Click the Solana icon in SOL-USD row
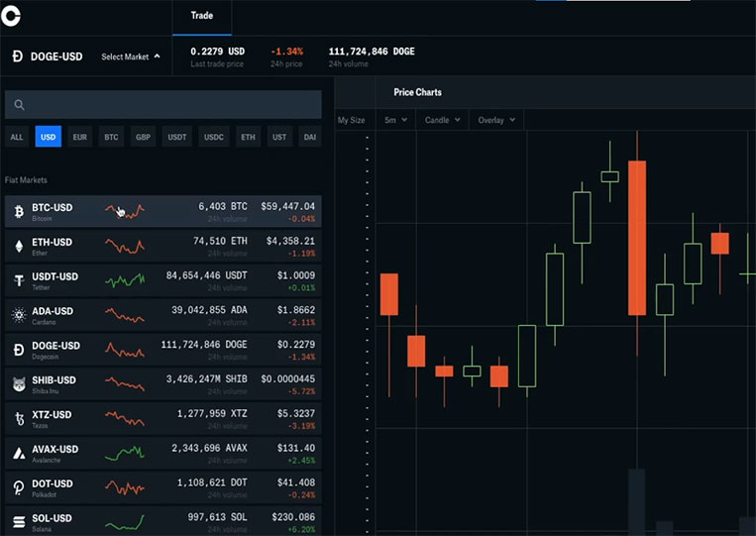The height and width of the screenshot is (536, 756). coord(19,522)
